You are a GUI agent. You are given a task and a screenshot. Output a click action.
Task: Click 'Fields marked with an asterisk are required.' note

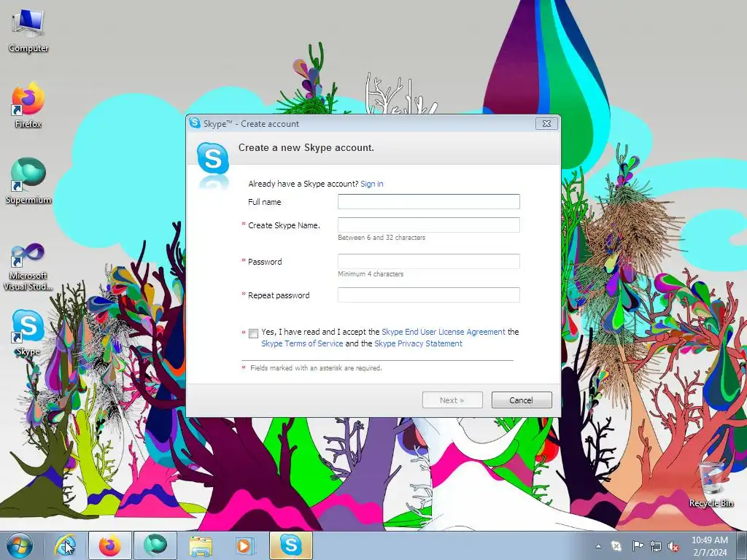coord(316,368)
